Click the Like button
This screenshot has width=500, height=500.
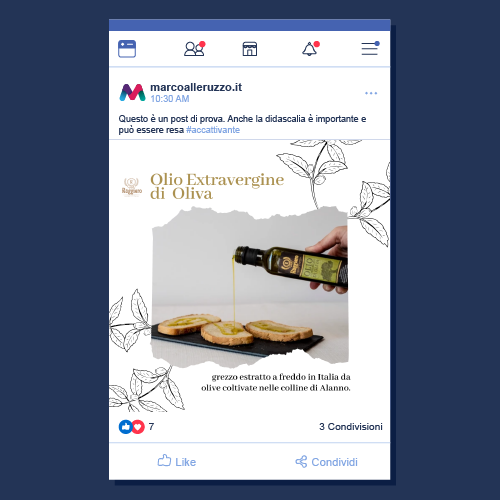click(x=177, y=462)
